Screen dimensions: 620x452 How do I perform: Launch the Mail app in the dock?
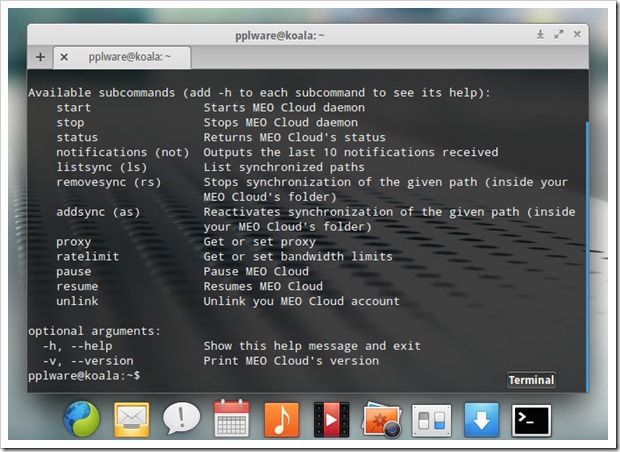point(132,419)
